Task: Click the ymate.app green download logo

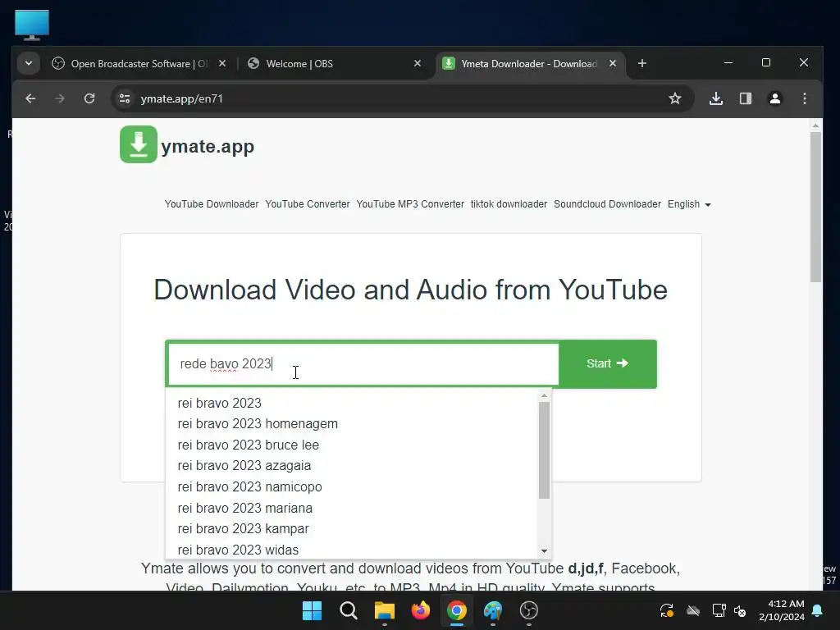Action: [x=138, y=144]
